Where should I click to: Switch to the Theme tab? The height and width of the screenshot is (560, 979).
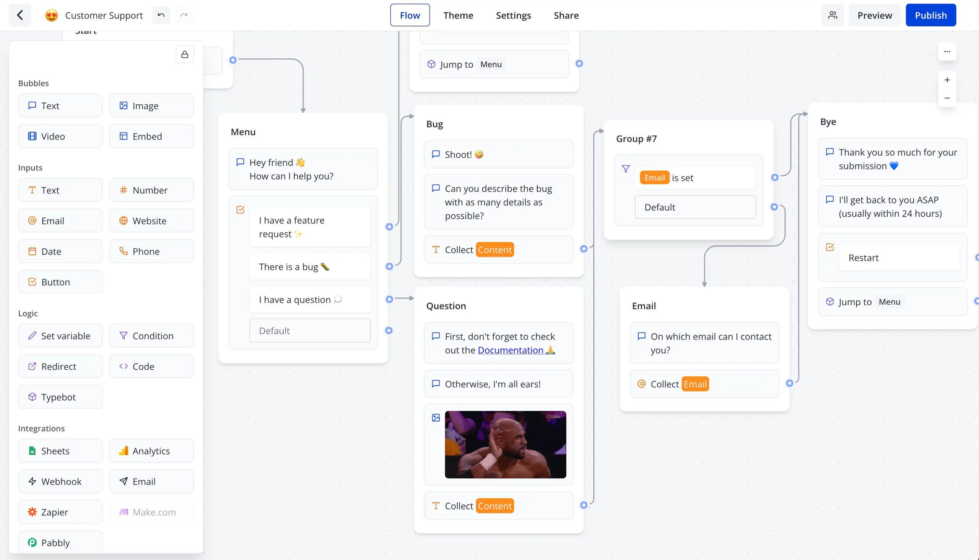click(459, 15)
